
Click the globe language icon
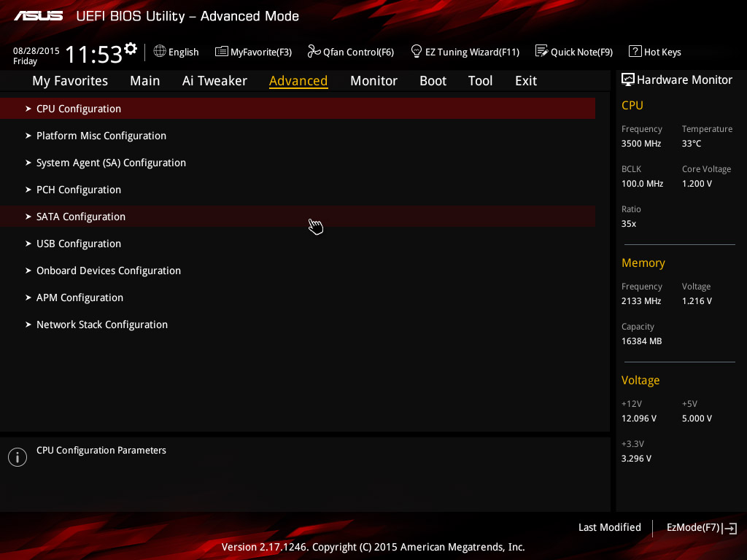[x=160, y=51]
